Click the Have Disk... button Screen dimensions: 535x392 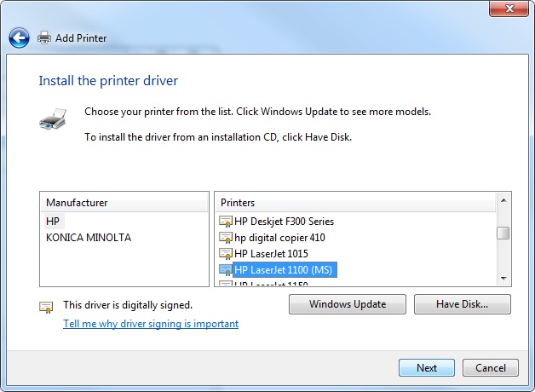463,304
